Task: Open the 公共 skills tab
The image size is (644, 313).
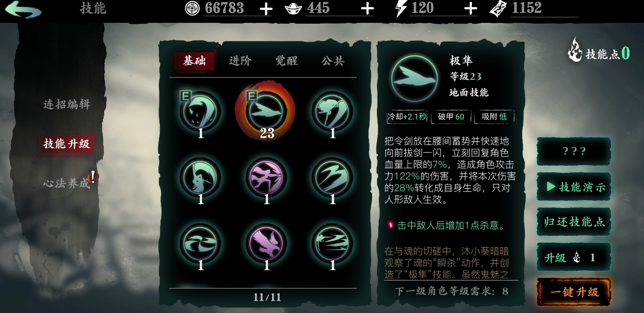Action: click(x=332, y=61)
